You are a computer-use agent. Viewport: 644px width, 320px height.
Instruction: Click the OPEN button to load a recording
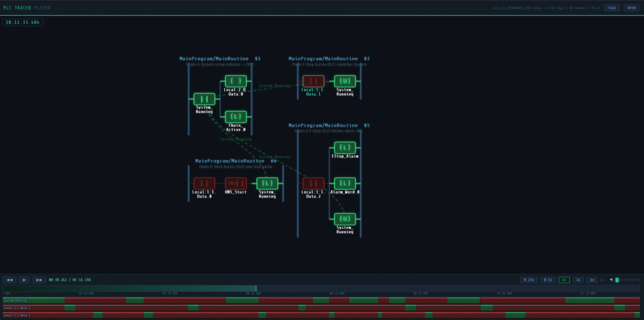(x=631, y=8)
